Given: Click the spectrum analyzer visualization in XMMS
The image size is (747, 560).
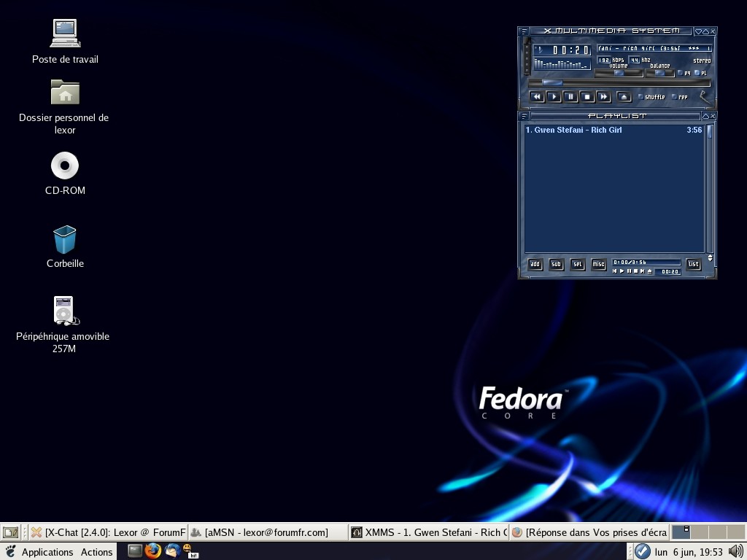Looking at the screenshot, I should 562,64.
